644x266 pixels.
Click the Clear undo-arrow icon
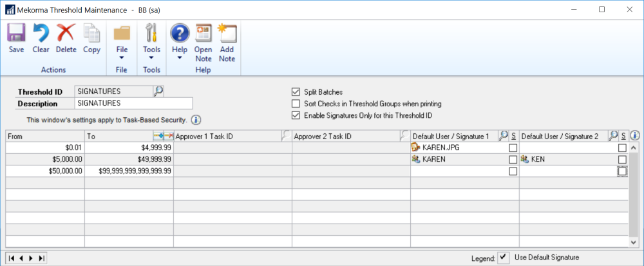coord(41,33)
